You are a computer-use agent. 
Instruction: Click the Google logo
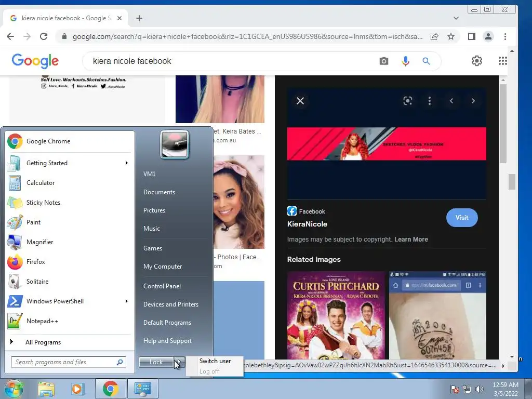click(35, 61)
